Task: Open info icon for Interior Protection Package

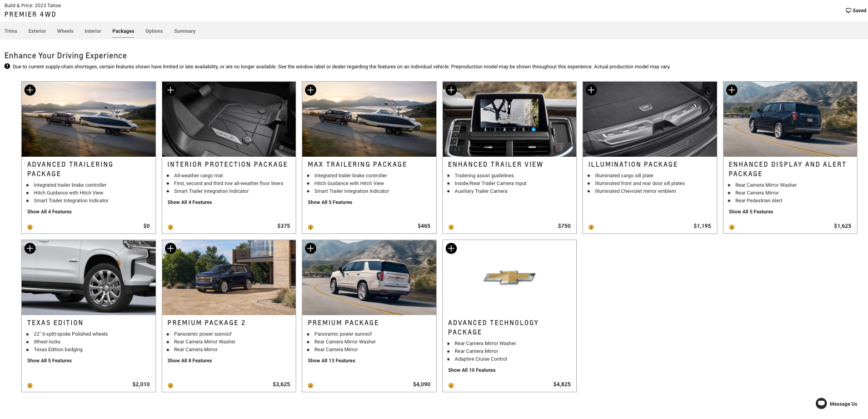Action: tap(170, 227)
